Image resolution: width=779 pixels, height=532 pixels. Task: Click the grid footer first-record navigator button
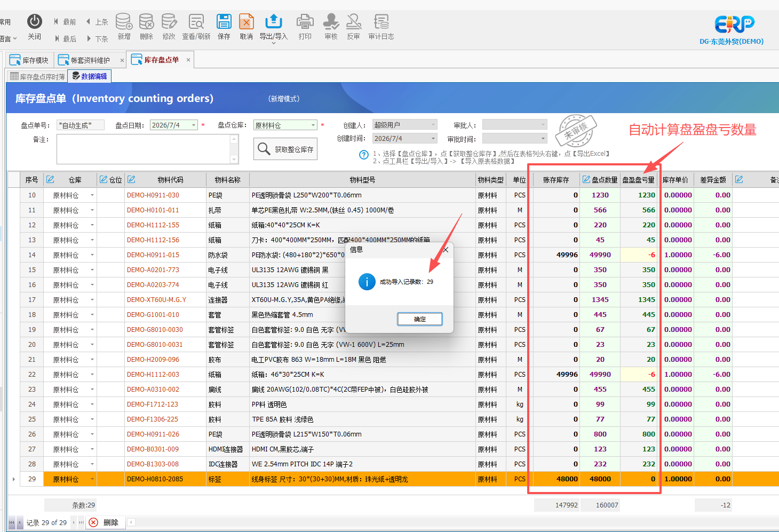point(12,522)
